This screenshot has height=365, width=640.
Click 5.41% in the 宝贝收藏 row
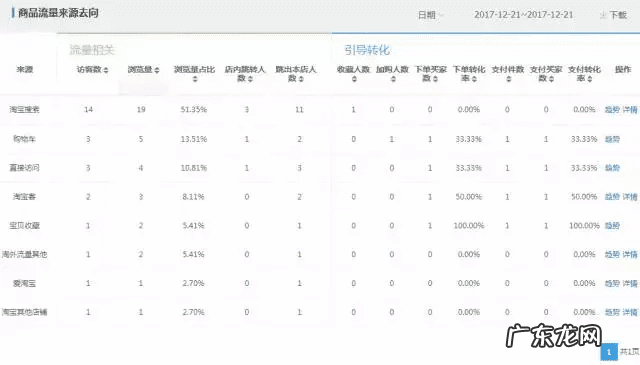193,225
